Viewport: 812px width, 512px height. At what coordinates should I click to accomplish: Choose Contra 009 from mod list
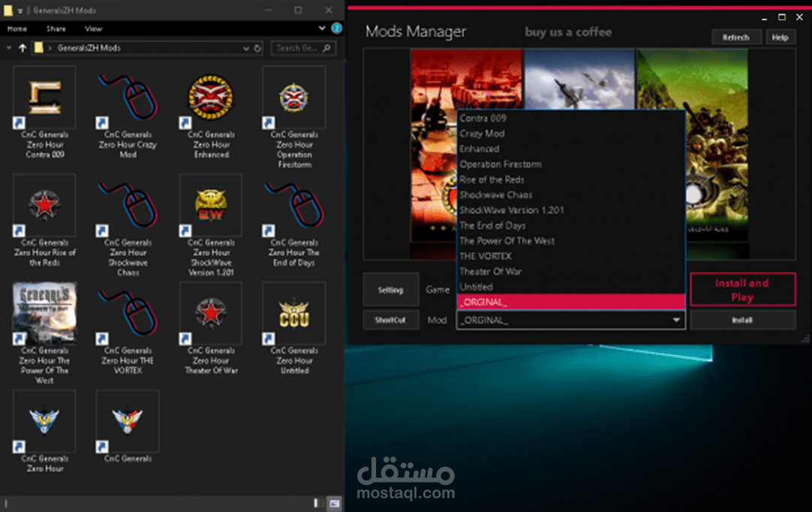click(571, 118)
